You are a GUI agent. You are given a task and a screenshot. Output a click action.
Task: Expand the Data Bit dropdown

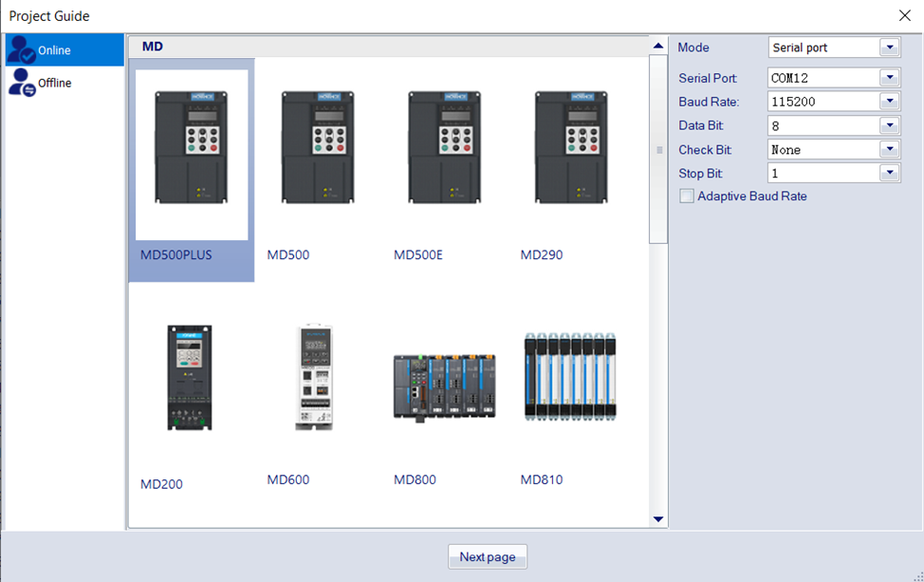pos(889,125)
